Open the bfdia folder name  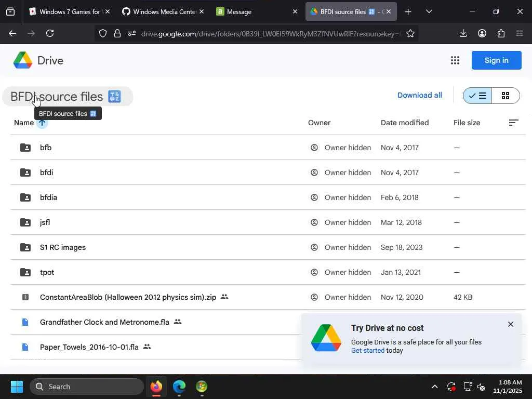pyautogui.click(x=48, y=197)
